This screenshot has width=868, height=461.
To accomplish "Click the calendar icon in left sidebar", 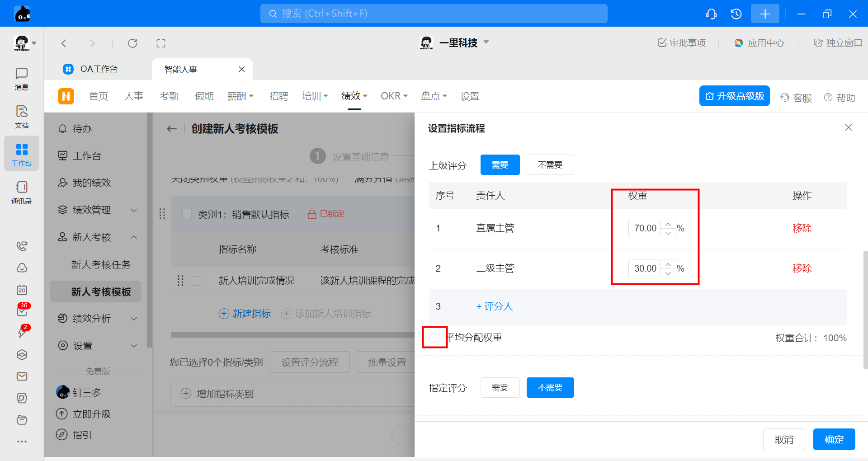I will point(22,290).
